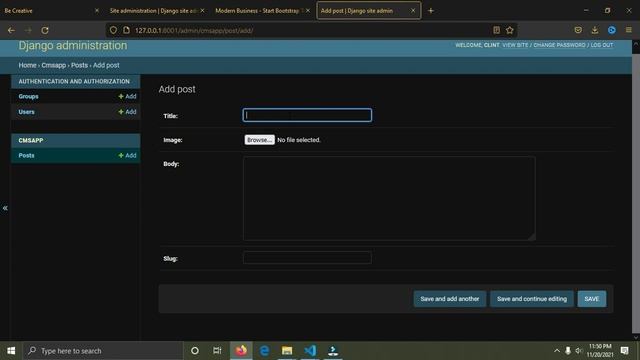Click the taskbar search box
Screen dimensions: 640x360
(102, 351)
